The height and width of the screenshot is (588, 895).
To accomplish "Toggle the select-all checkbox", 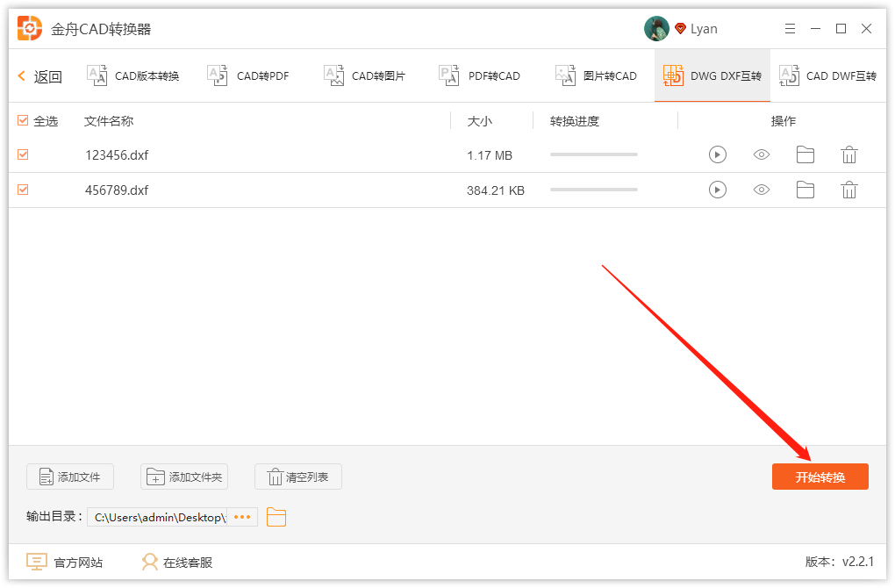I will [23, 121].
